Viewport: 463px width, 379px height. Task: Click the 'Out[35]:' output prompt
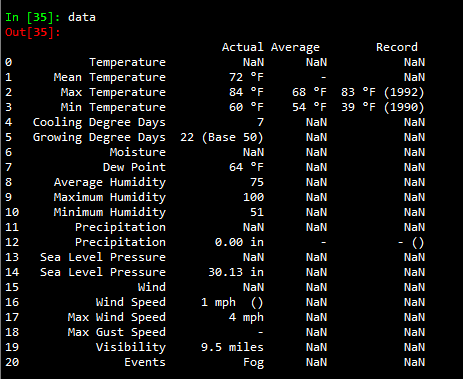coord(33,32)
